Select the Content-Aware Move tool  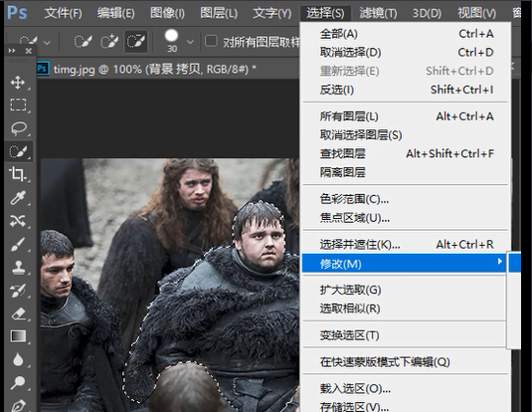coord(18,221)
